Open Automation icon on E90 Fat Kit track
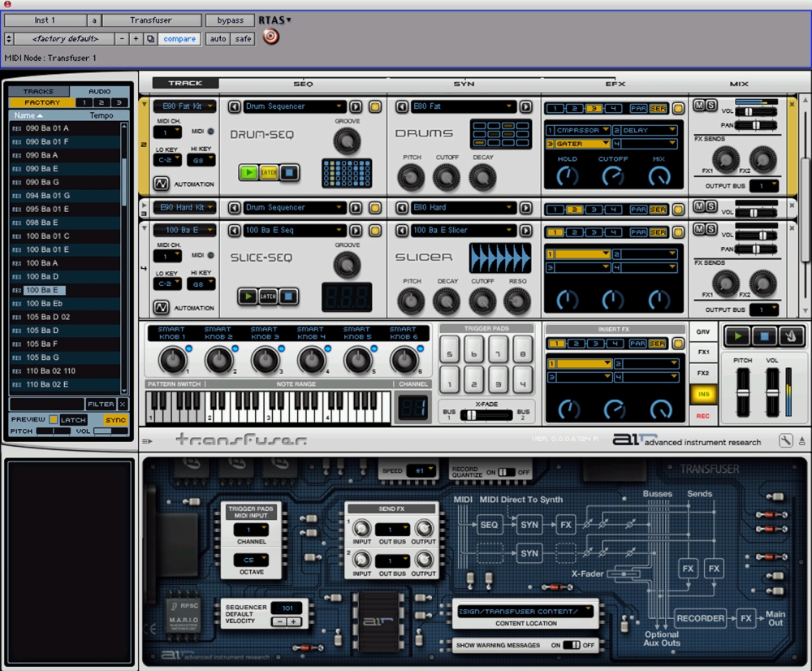Screen dimensions: 812x671 pyautogui.click(x=161, y=184)
